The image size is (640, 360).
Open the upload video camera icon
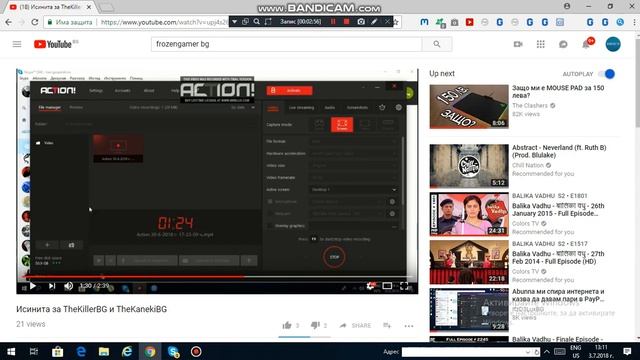[518, 44]
